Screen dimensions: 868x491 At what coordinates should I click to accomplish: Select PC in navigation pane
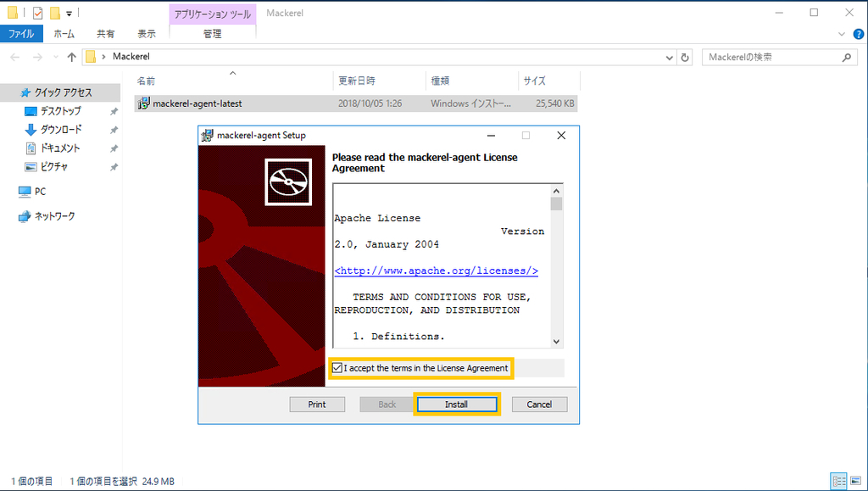click(x=40, y=192)
